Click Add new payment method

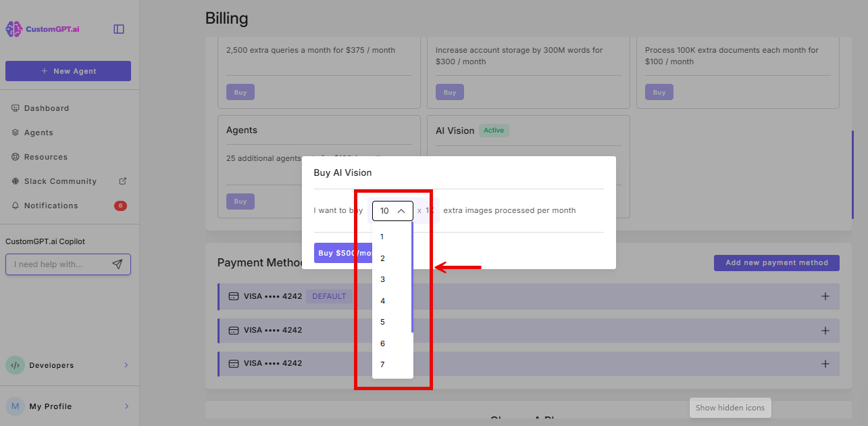pos(776,263)
